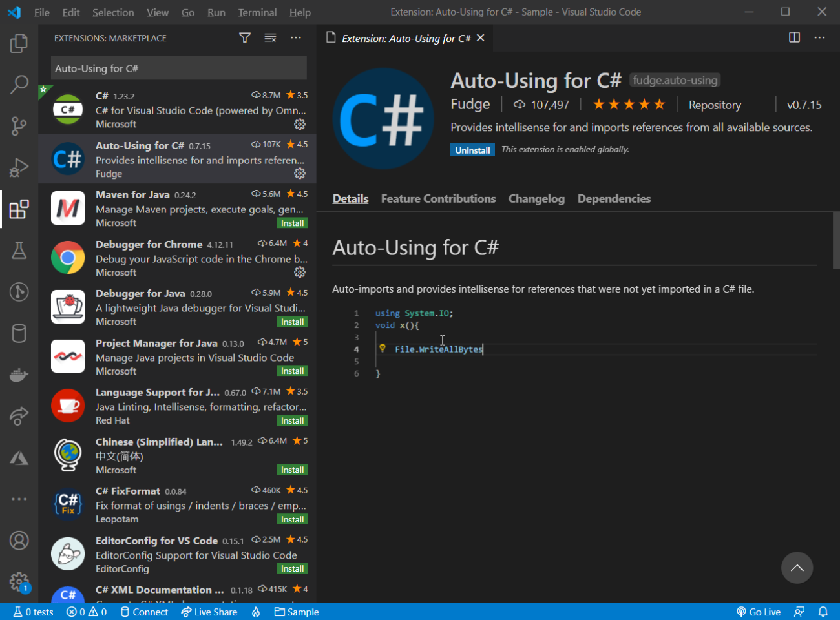Click Live Share in status bar

pos(209,612)
